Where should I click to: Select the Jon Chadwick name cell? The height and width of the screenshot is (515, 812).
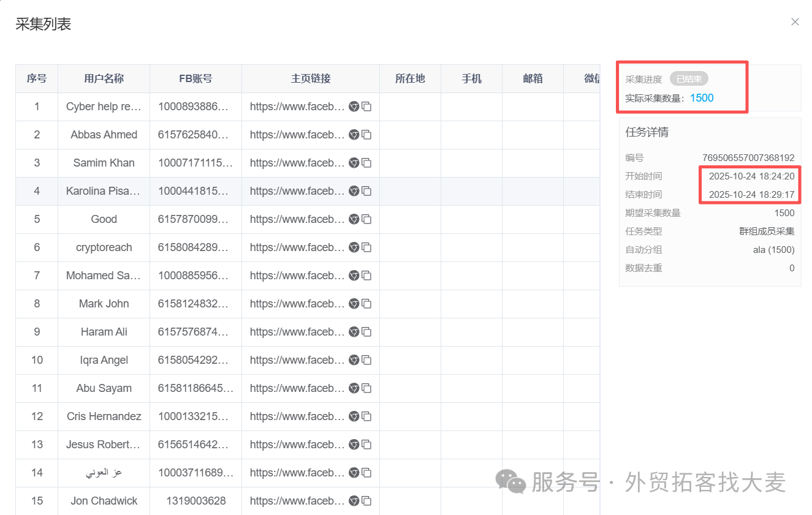(104, 501)
